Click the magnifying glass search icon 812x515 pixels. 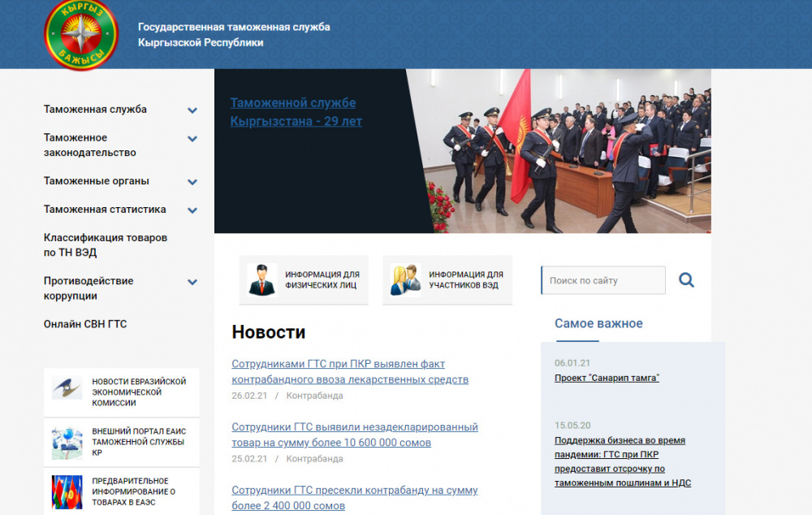tap(686, 280)
